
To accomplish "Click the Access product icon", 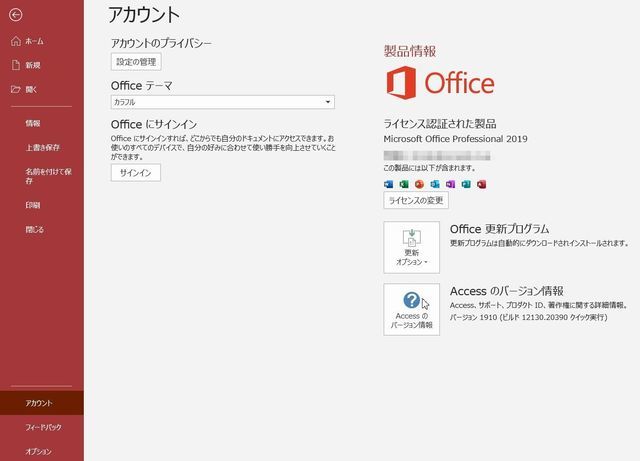I will pyautogui.click(x=482, y=184).
